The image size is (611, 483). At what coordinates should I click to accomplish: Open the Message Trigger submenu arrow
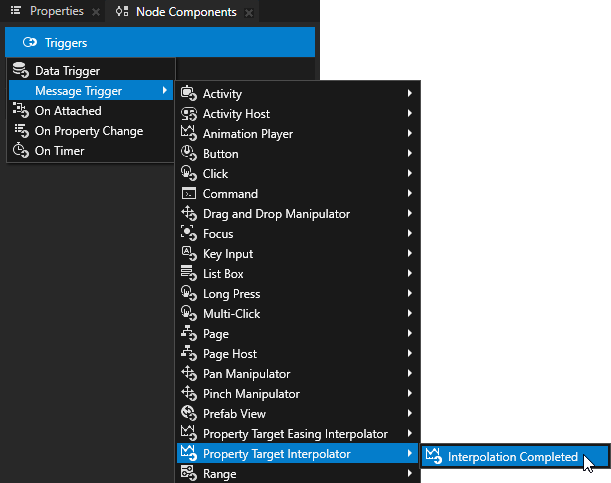(164, 91)
